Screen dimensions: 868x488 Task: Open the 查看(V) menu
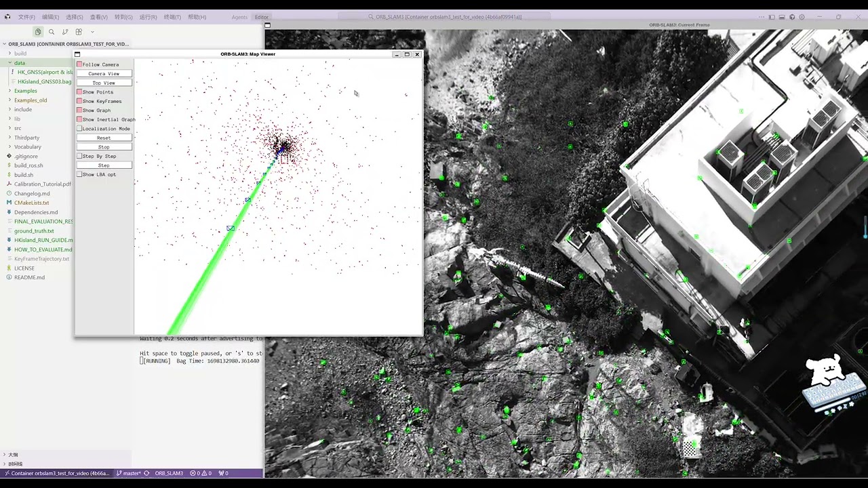[98, 17]
